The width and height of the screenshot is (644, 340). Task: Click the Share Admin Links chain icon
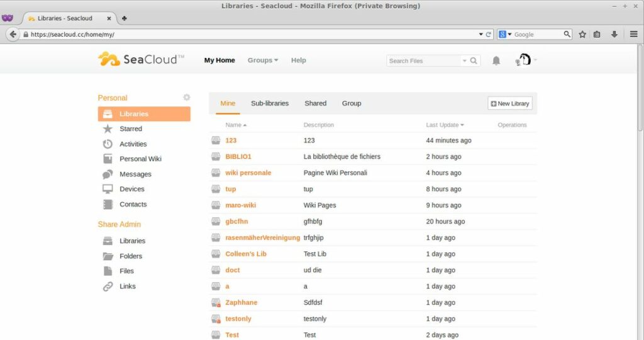point(108,286)
